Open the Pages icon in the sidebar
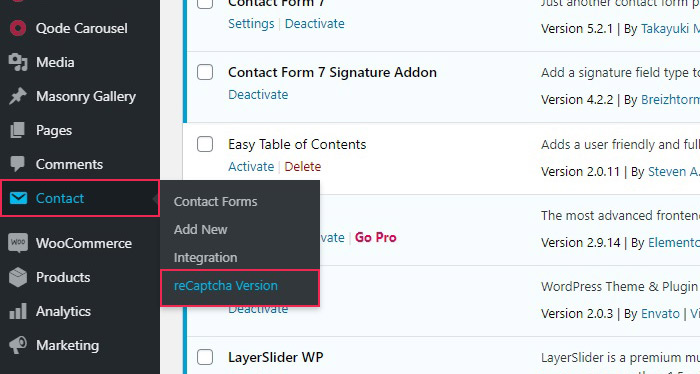 tap(17, 130)
